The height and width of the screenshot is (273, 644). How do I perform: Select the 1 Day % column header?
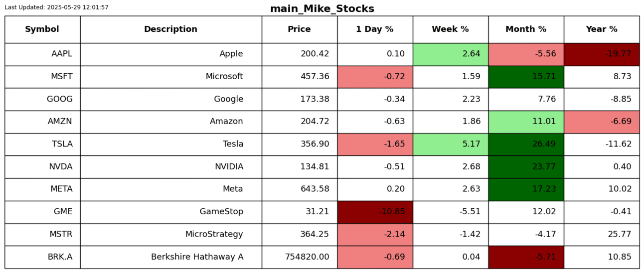click(375, 29)
